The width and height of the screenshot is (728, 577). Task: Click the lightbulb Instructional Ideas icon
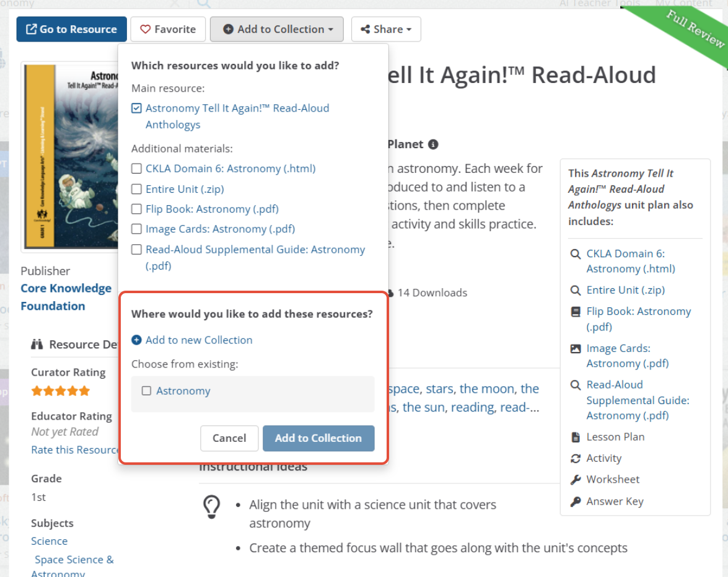coord(211,507)
